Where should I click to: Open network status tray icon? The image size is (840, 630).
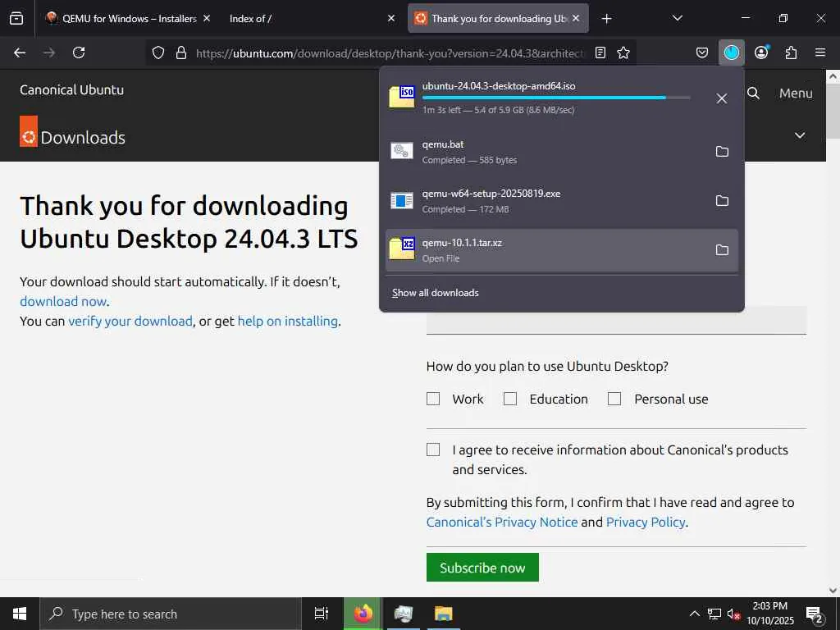(x=714, y=614)
